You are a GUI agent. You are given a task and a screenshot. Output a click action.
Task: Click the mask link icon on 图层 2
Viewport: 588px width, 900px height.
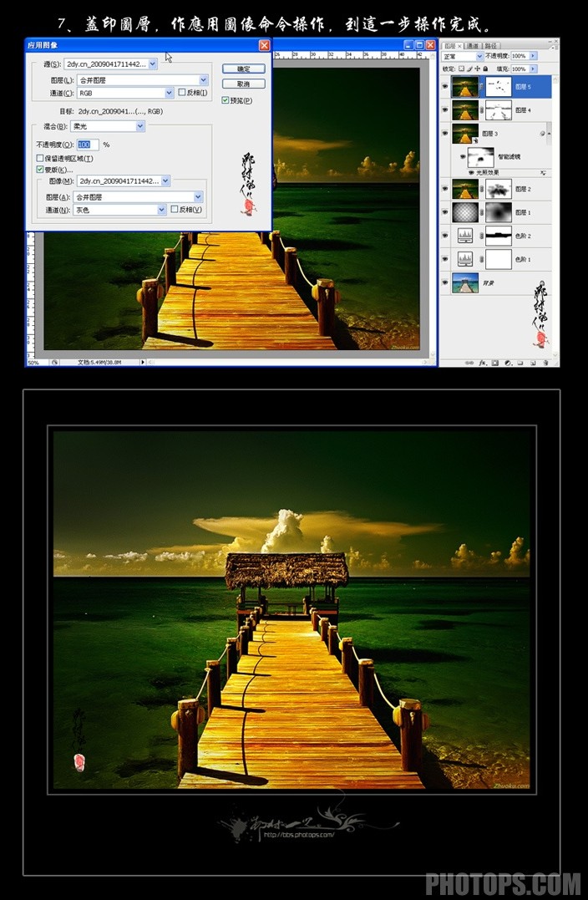point(481,189)
